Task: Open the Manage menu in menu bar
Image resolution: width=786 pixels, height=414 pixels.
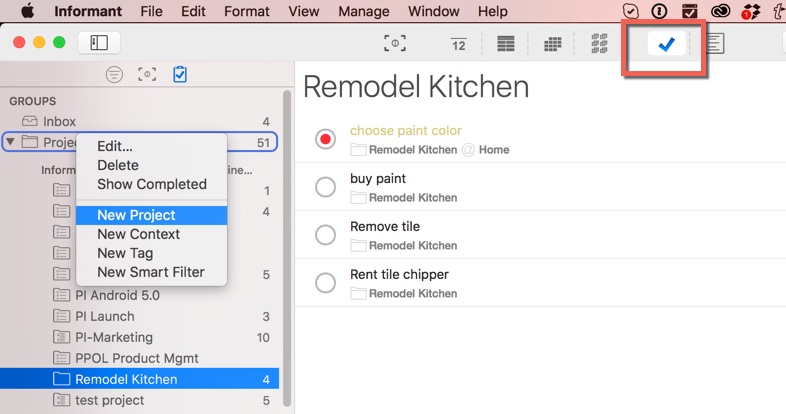Action: tap(363, 11)
